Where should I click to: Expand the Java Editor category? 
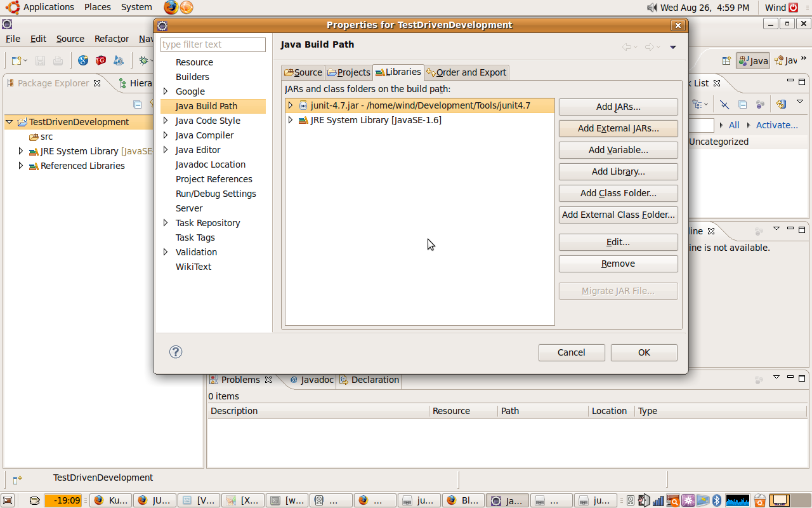point(166,150)
